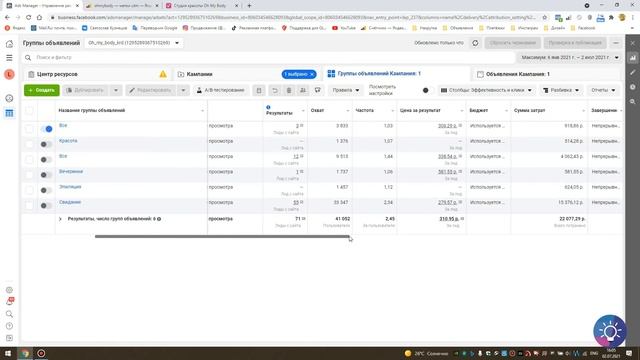Open the ad account selector dropdown
Image resolution: width=640 pixels, height=360 pixels.
134,43
